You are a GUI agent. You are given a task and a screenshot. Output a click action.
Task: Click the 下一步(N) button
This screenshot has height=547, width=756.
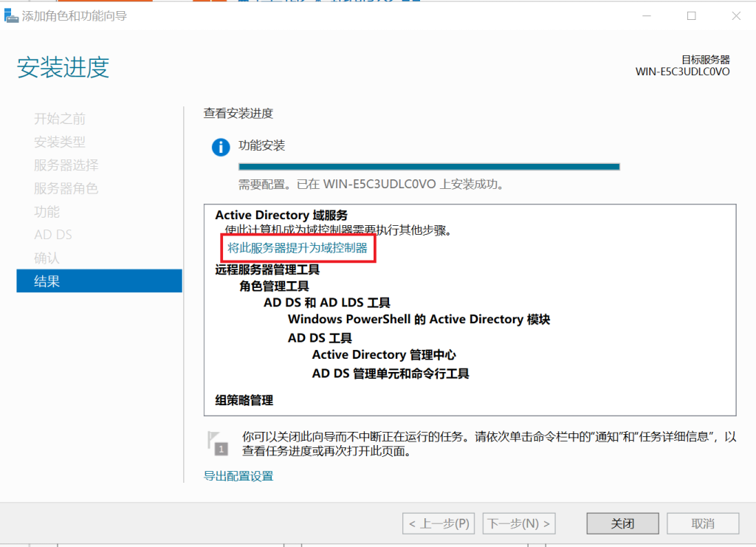coord(519,523)
